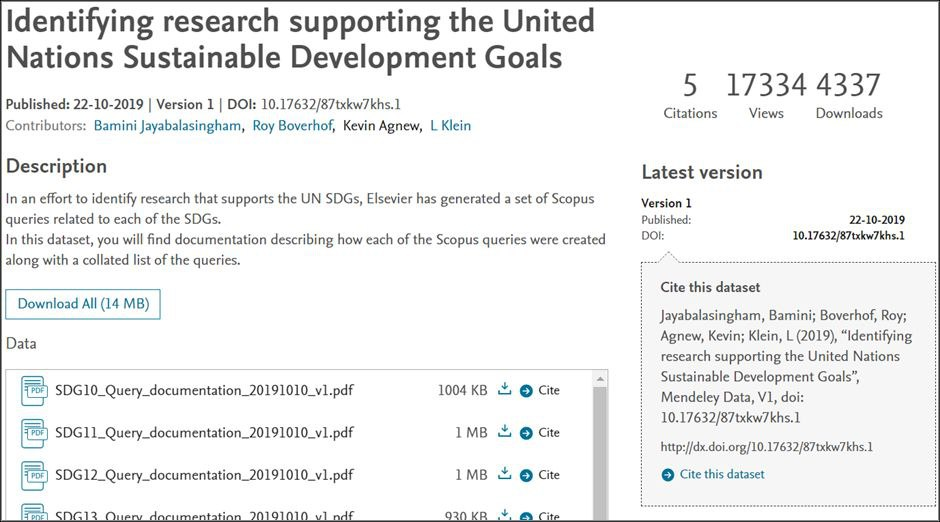Click Cite arrow icon for SDG12 file
Viewport: 940px width, 522px height.
pos(527,475)
